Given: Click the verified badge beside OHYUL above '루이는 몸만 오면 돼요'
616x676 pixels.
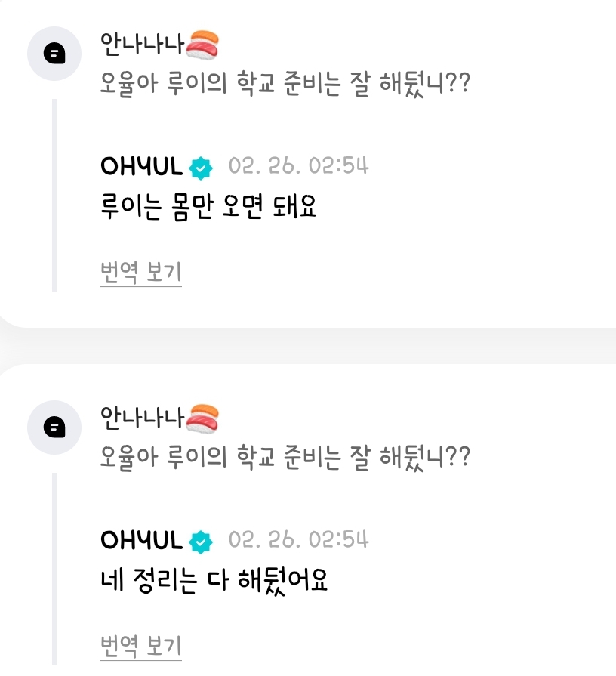Looking at the screenshot, I should tap(201, 167).
